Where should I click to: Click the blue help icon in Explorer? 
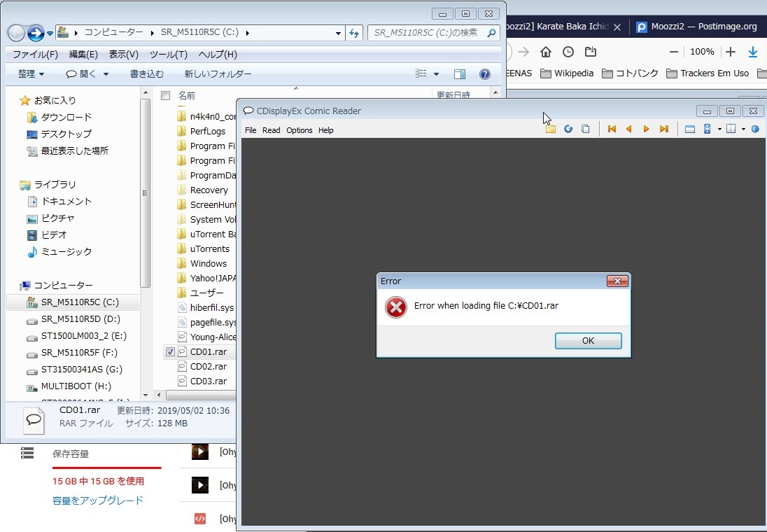click(485, 74)
